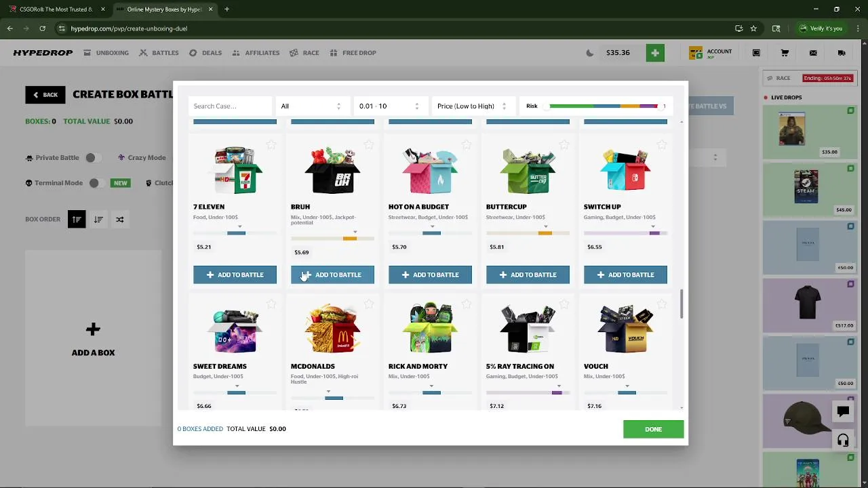Click the green Done button
The height and width of the screenshot is (488, 868).
point(654,429)
